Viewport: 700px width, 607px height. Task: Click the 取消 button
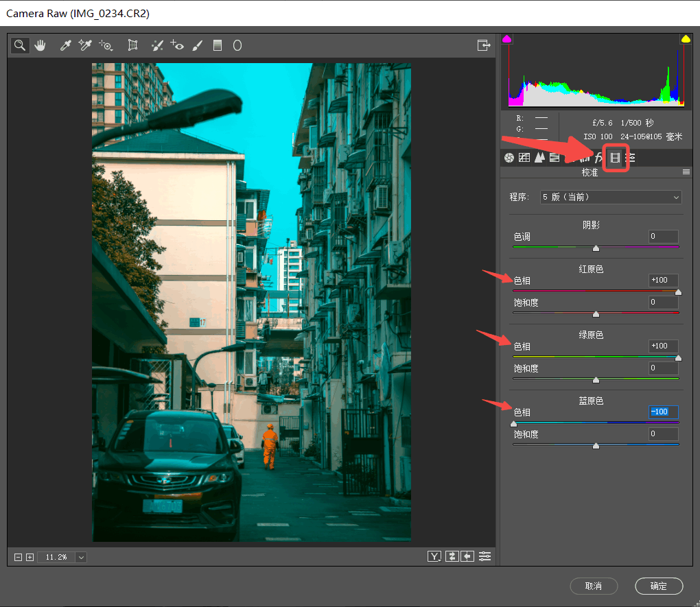594,586
